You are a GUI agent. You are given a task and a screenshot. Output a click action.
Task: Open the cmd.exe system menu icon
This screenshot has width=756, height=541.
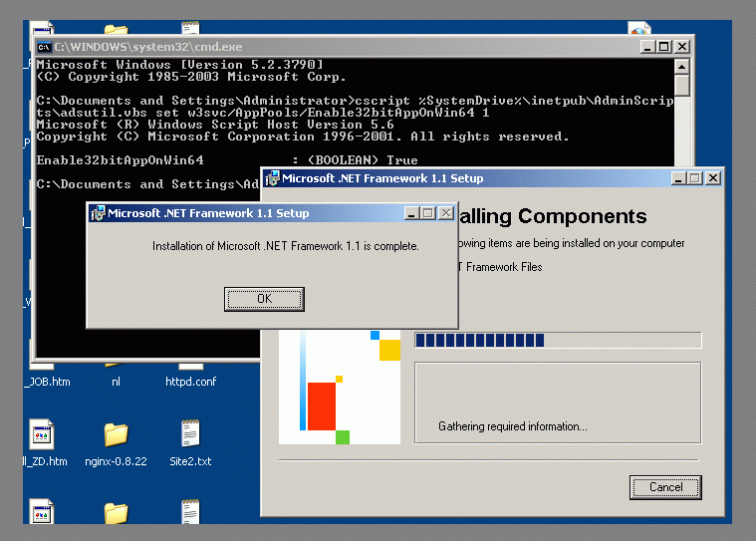click(x=44, y=47)
